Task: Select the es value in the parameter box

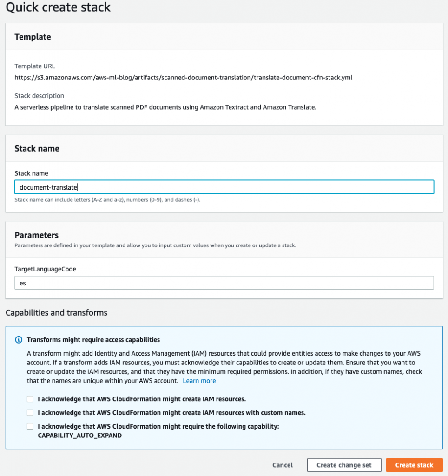Action: [23, 282]
